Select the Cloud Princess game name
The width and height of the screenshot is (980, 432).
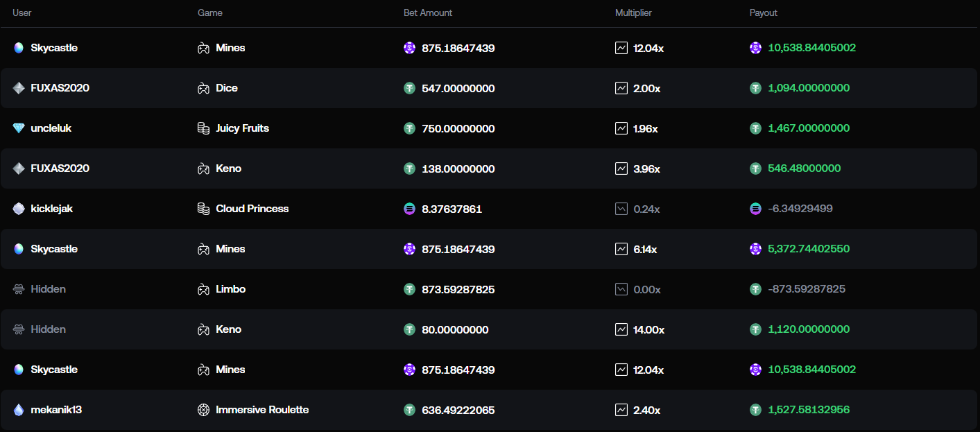tap(252, 209)
